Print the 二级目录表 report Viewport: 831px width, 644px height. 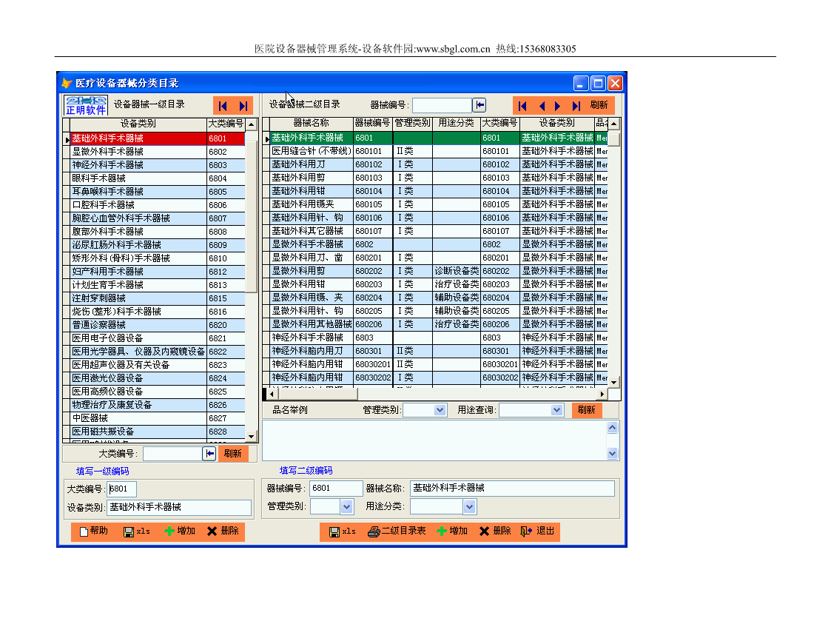397,531
